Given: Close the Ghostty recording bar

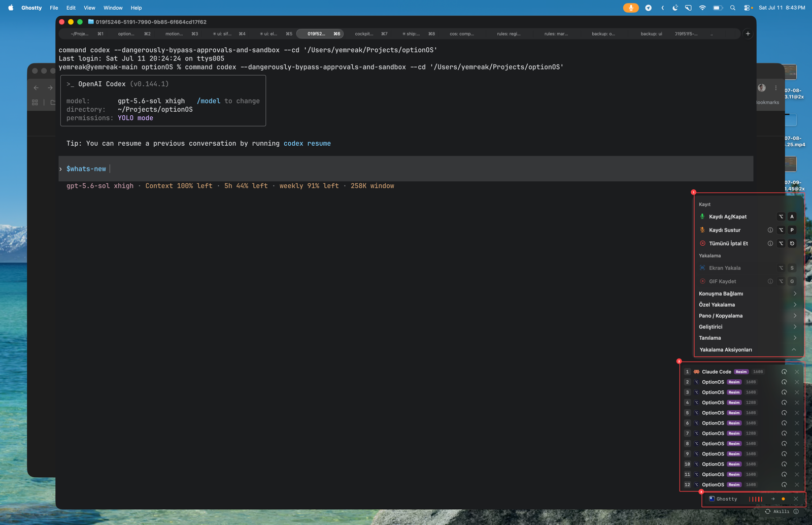Looking at the screenshot, I should 796,499.
